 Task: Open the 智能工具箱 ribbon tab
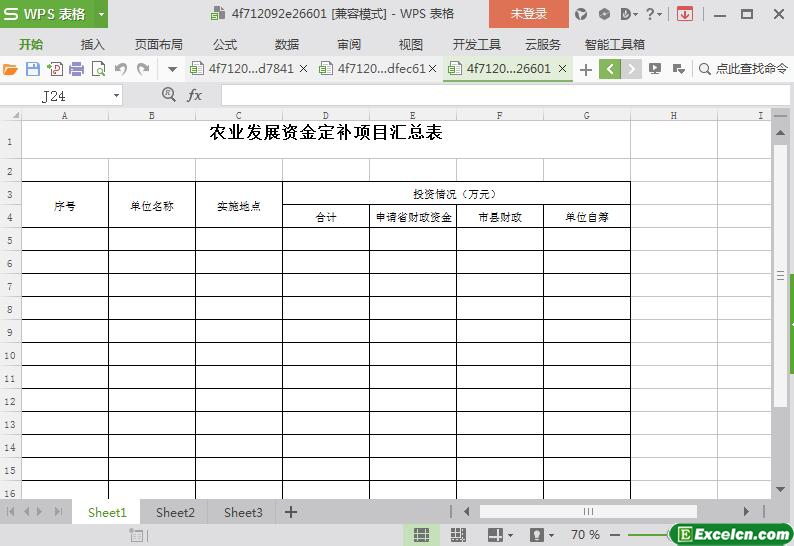pyautogui.click(x=615, y=45)
